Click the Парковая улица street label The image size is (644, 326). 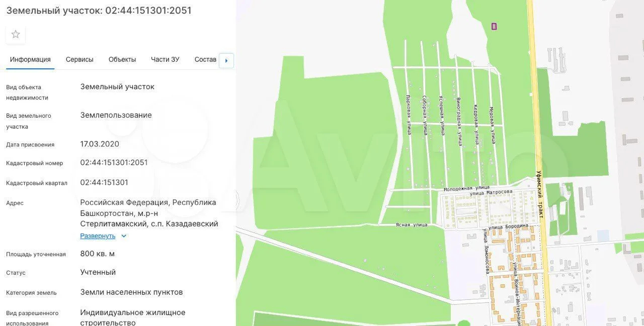[x=409, y=115]
